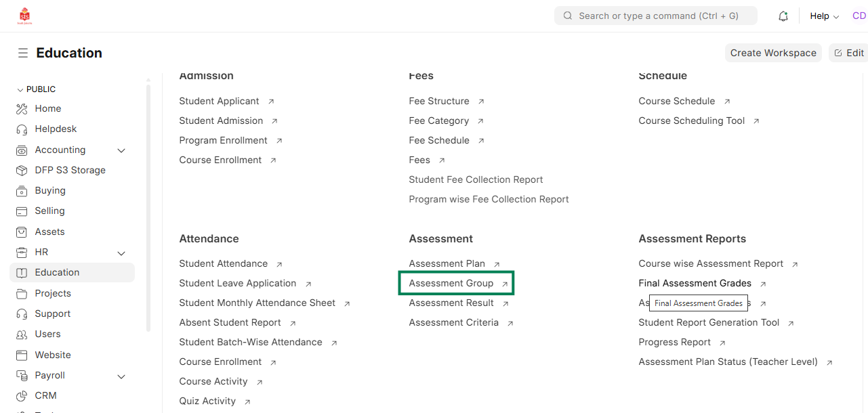Click the hamburger sidebar toggle icon

tap(23, 53)
